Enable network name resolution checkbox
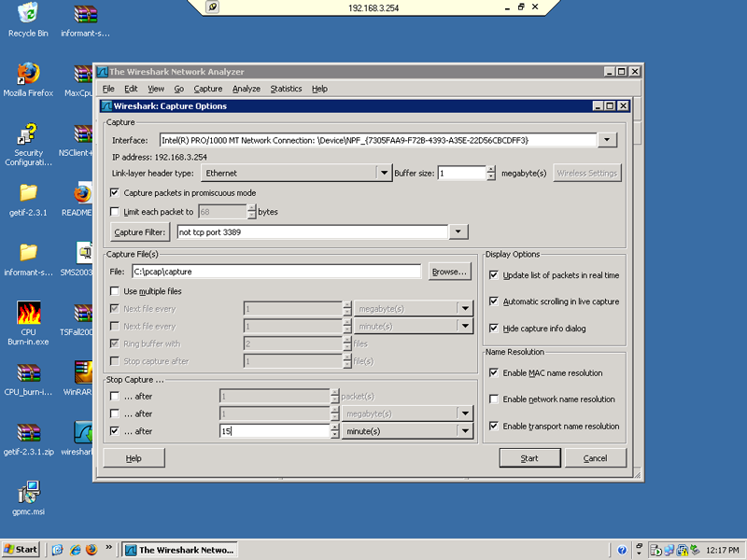Screen dimensions: 747x560 (494, 399)
